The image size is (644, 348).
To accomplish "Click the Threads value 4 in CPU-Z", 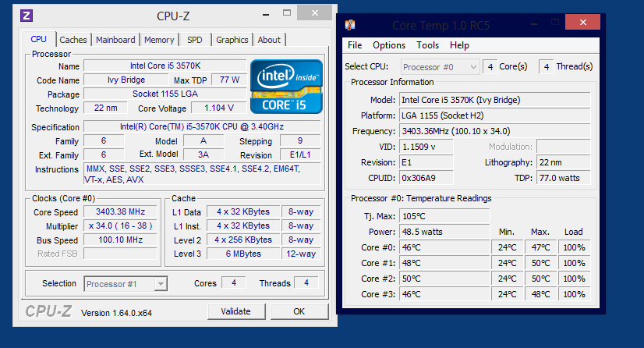I will (x=306, y=282).
